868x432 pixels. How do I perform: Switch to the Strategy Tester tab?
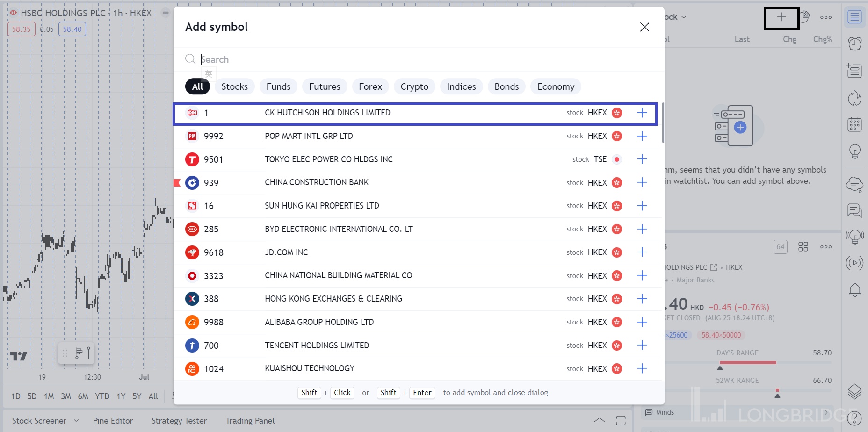[179, 421]
